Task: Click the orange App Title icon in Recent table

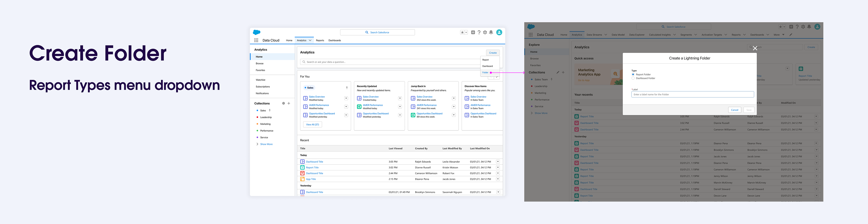Action: (x=302, y=179)
